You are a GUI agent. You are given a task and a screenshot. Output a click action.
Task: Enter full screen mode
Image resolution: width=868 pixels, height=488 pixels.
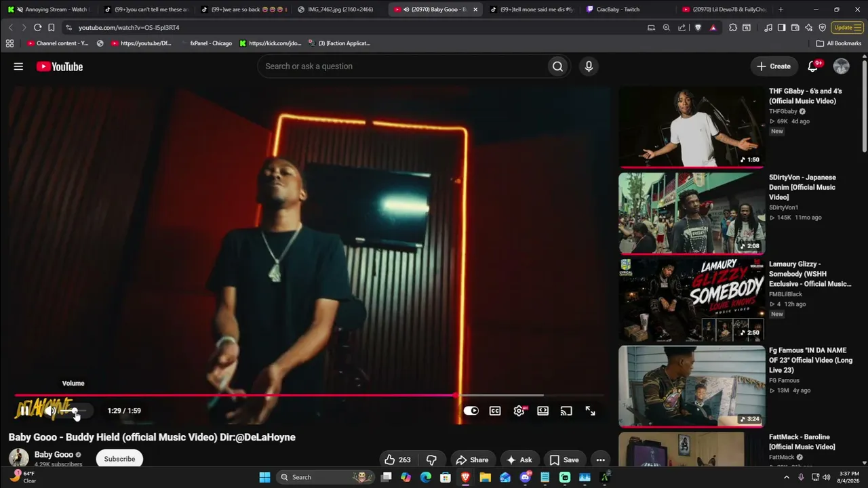pos(590,411)
